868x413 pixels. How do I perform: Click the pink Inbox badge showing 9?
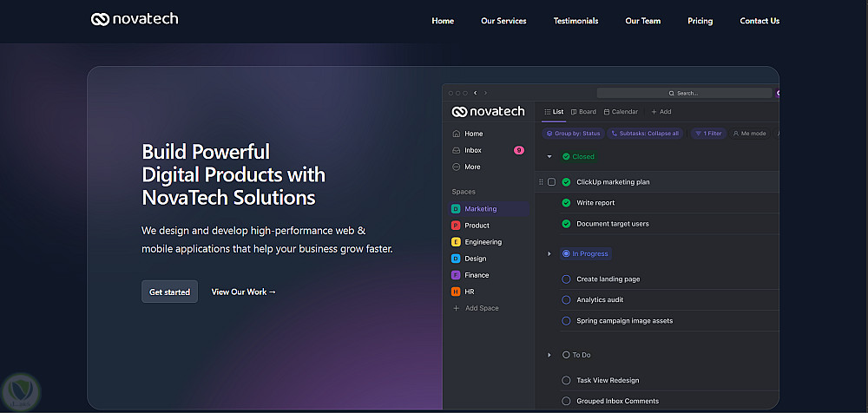(x=519, y=150)
